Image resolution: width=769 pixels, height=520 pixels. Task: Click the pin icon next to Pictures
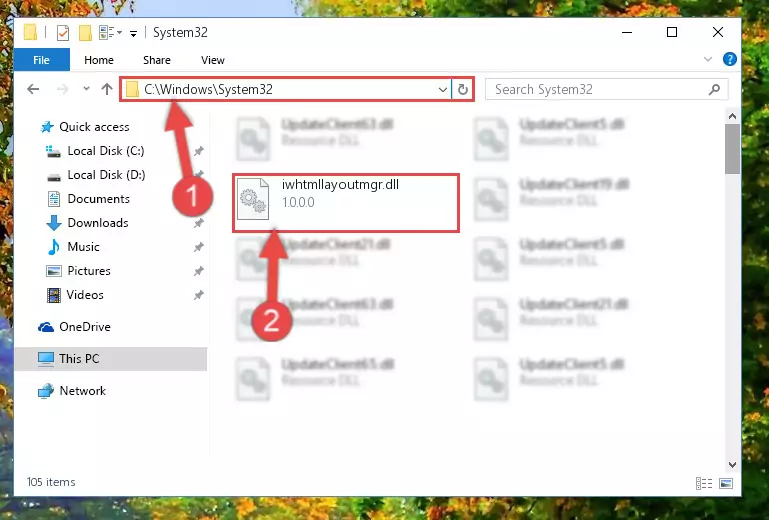coord(199,271)
